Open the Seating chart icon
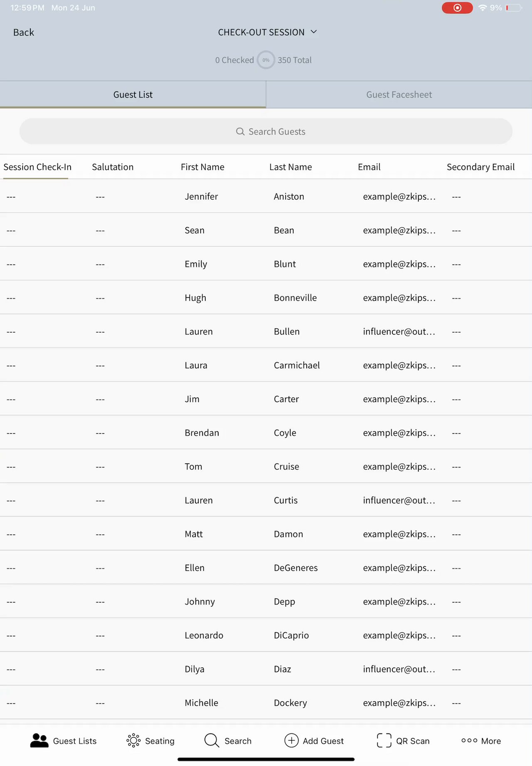532x766 pixels. [x=133, y=741]
